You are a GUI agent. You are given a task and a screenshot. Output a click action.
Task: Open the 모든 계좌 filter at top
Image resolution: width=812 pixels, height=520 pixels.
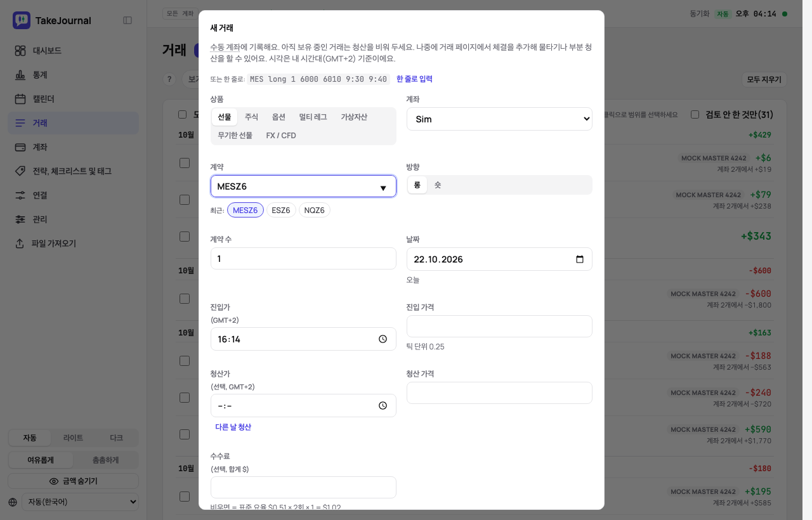point(180,13)
